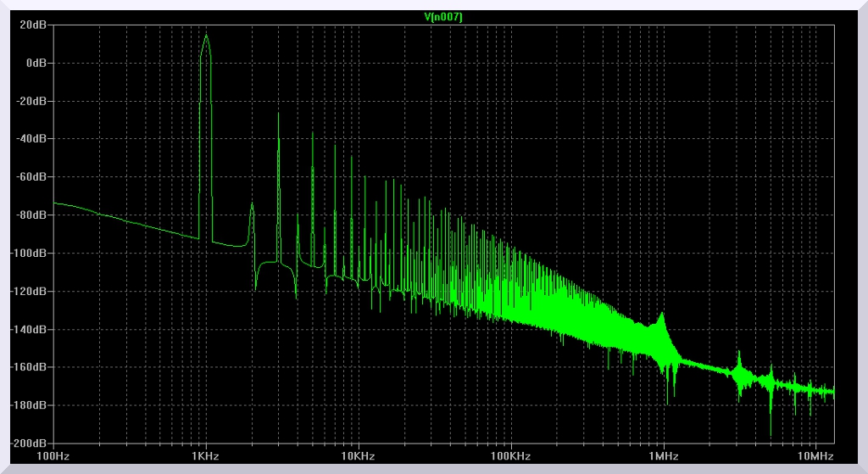
Task: Click the 100KHz frequency axis label
Action: [510, 455]
